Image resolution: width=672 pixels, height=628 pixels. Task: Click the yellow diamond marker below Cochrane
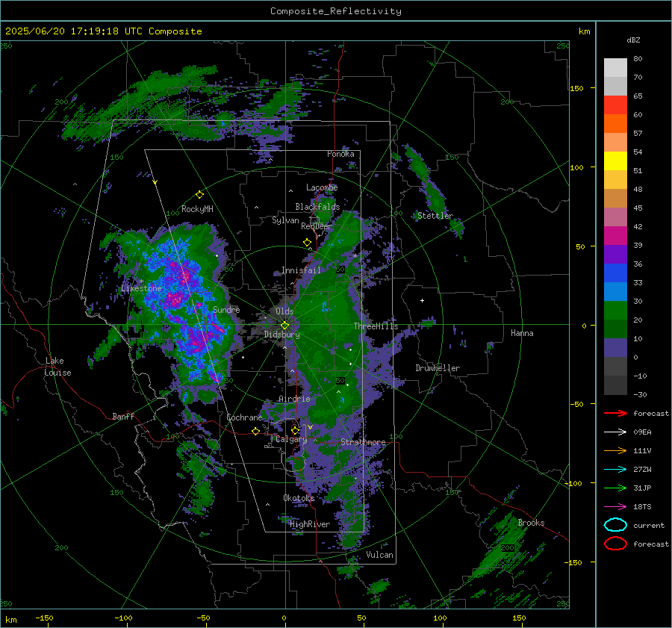255,432
